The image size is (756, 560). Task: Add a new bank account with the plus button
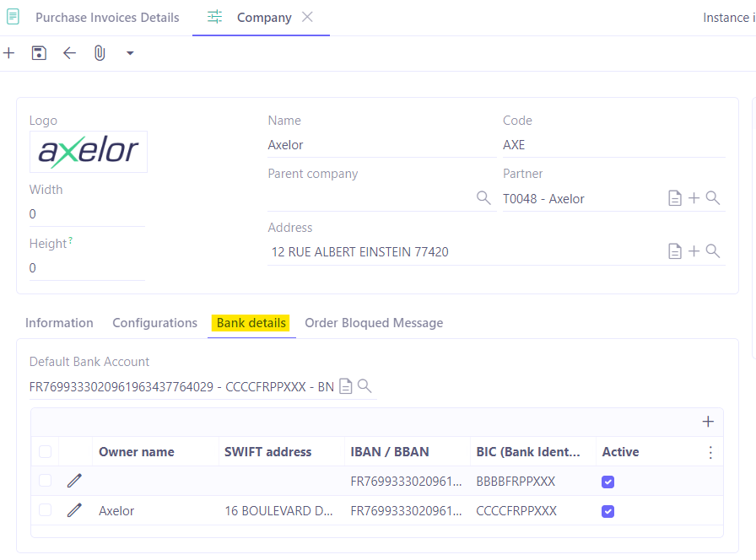708,421
